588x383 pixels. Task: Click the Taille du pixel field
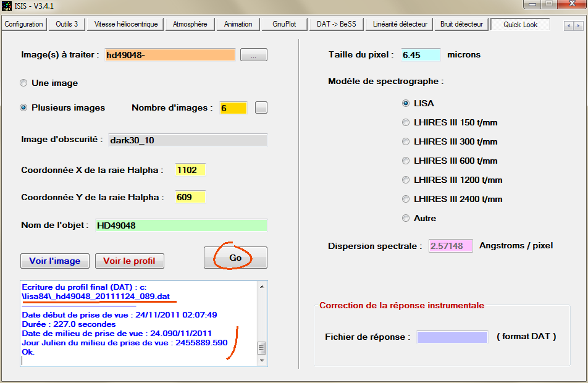421,54
